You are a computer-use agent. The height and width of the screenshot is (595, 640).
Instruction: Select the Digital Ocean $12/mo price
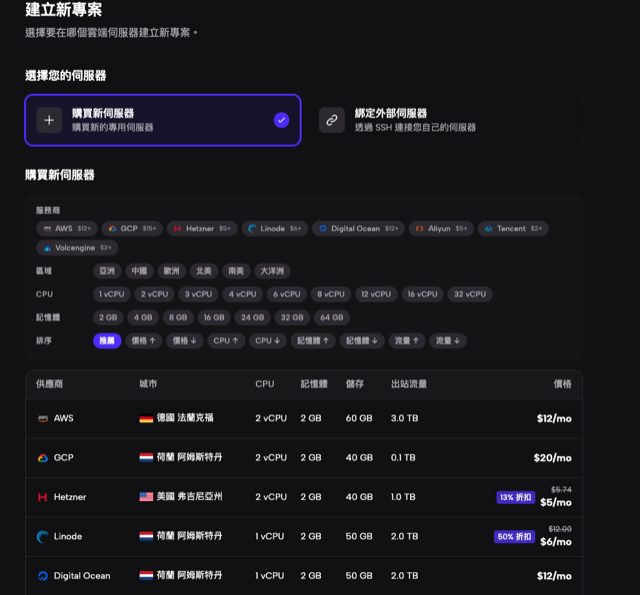554,576
